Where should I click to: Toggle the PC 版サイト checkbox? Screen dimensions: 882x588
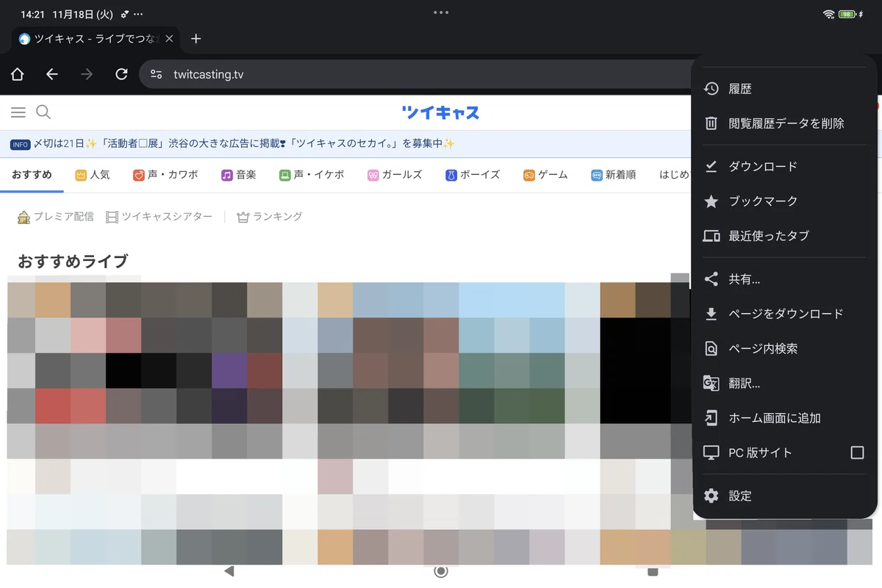[x=857, y=453]
